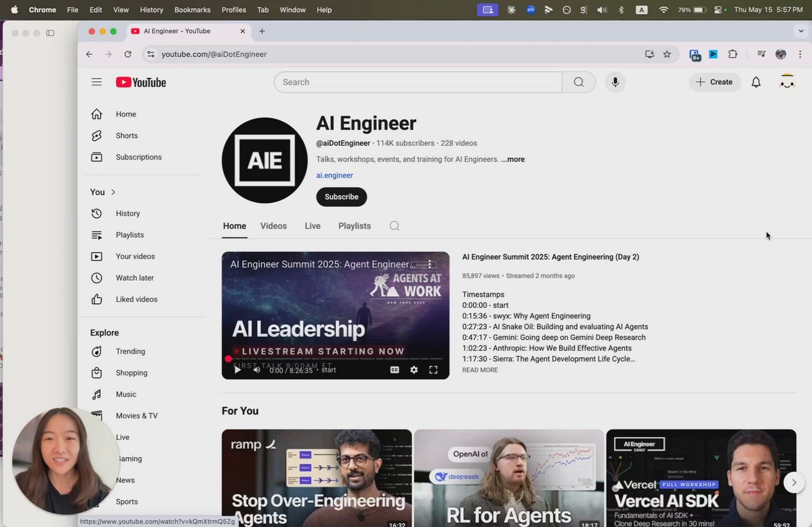Click the Chrome address bar URL

click(214, 55)
